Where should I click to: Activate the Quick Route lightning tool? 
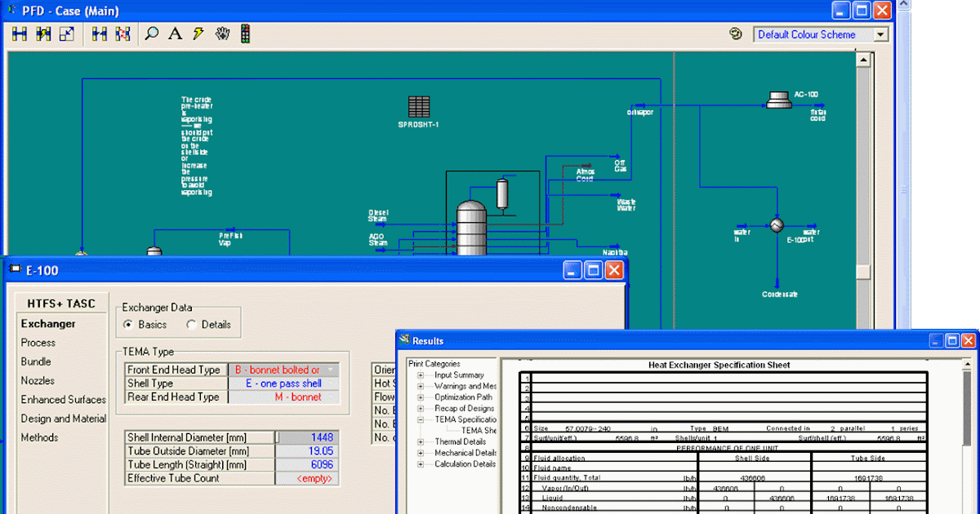[197, 34]
